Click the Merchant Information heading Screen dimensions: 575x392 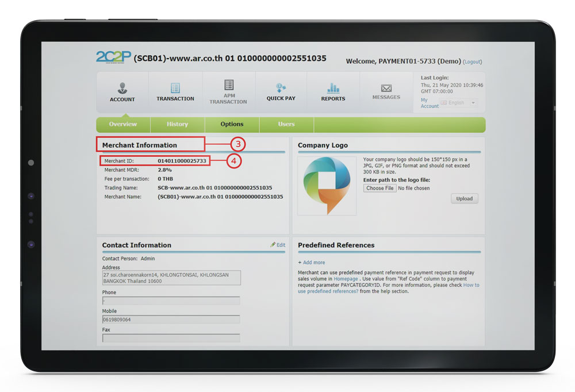click(140, 145)
